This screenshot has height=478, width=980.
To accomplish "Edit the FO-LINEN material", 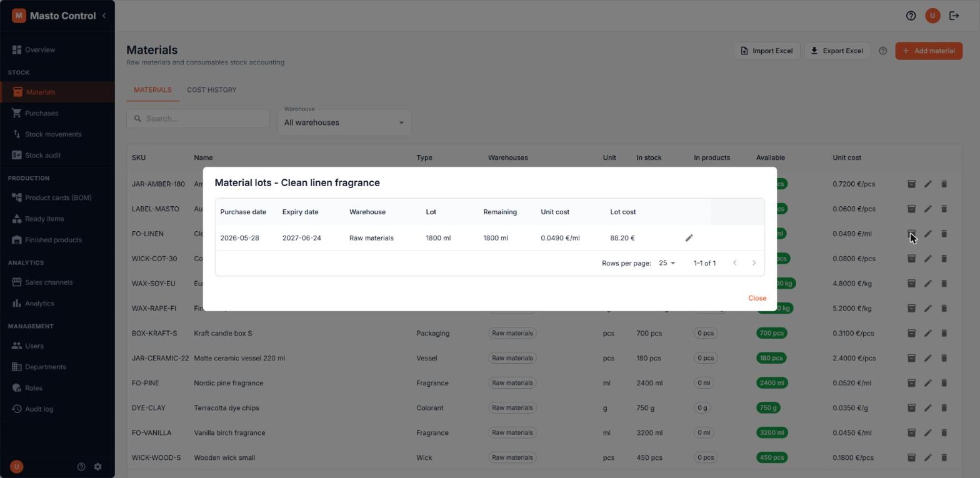I will tap(927, 234).
